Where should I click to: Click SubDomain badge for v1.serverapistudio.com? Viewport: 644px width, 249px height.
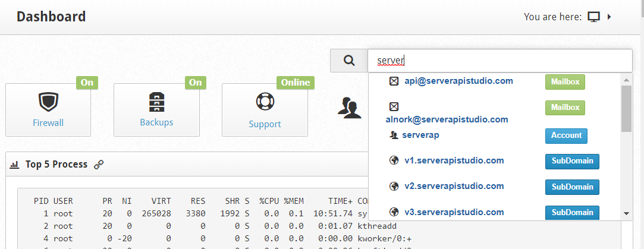point(572,161)
